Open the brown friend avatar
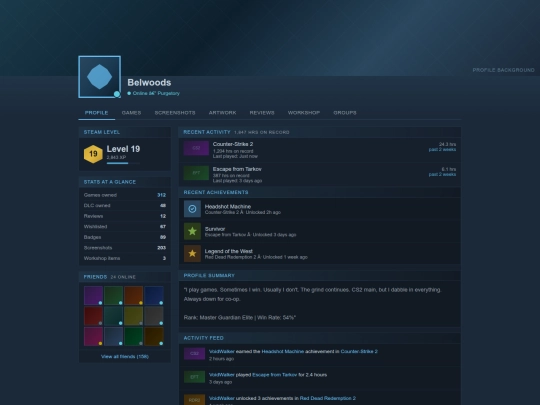 click(154, 336)
